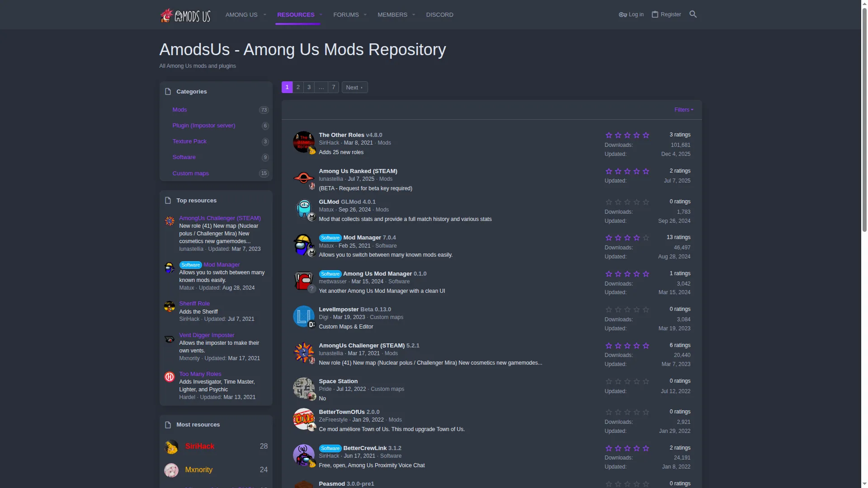Image resolution: width=868 pixels, height=488 pixels.
Task: Open the Members nav tab
Action: pyautogui.click(x=392, y=15)
